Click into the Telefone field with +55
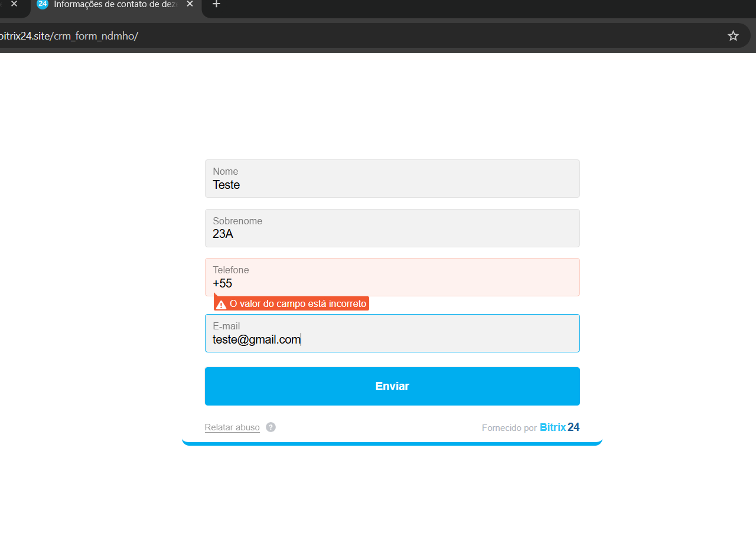756x536 pixels. coord(392,283)
